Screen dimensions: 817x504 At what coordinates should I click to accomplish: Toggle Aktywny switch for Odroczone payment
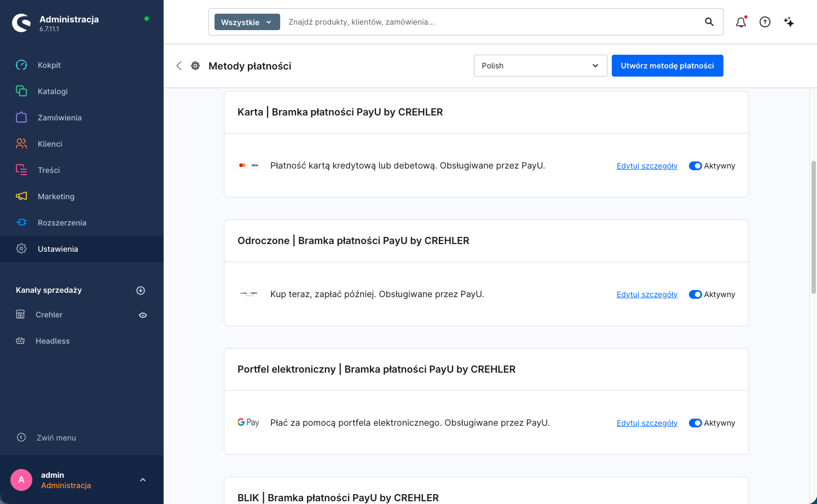(695, 294)
